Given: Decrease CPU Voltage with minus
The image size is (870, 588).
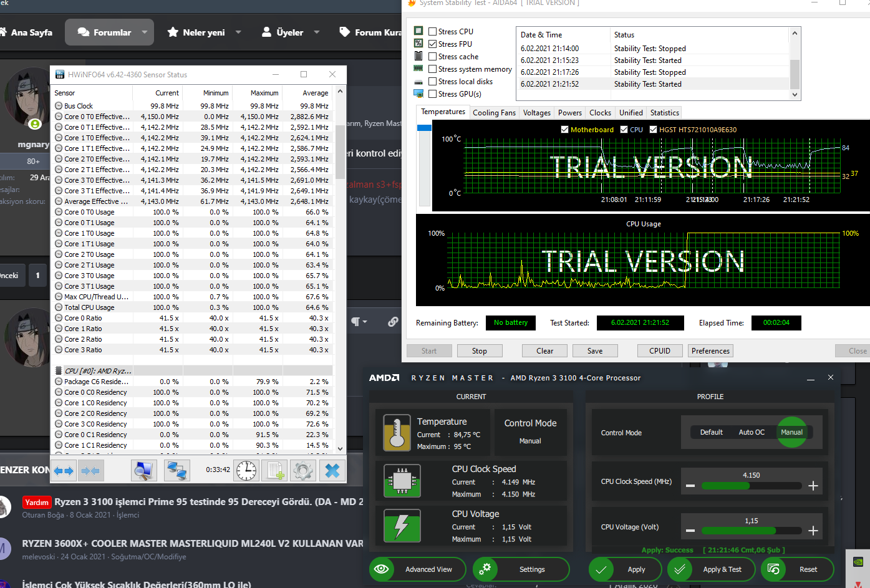Looking at the screenshot, I should (690, 531).
